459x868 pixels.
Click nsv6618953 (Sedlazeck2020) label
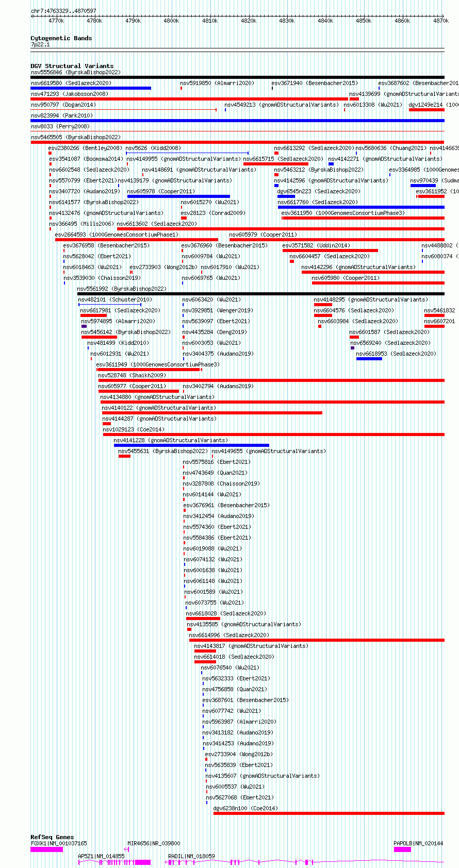pos(396,354)
